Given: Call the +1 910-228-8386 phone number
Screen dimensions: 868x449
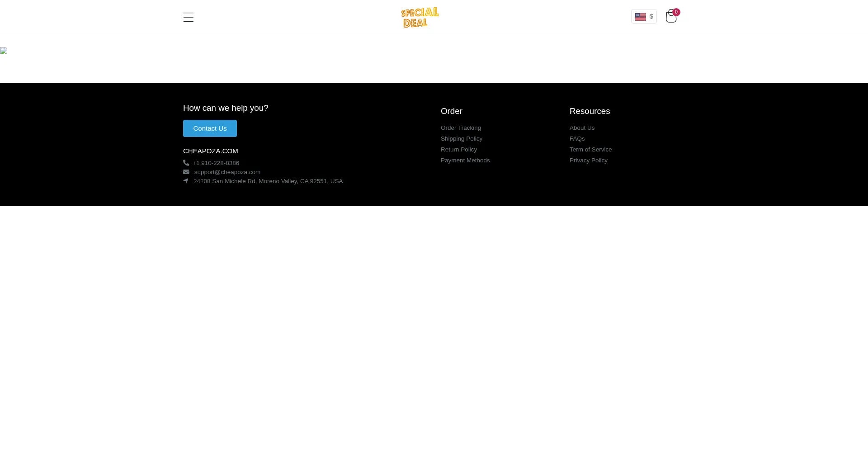Looking at the screenshot, I should [216, 163].
